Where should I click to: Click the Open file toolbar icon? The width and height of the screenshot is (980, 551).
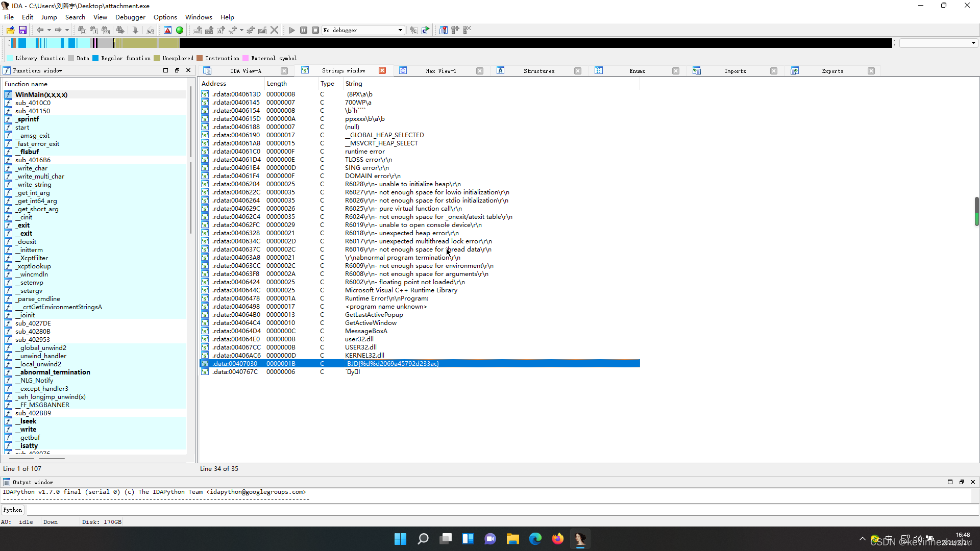[x=10, y=30]
